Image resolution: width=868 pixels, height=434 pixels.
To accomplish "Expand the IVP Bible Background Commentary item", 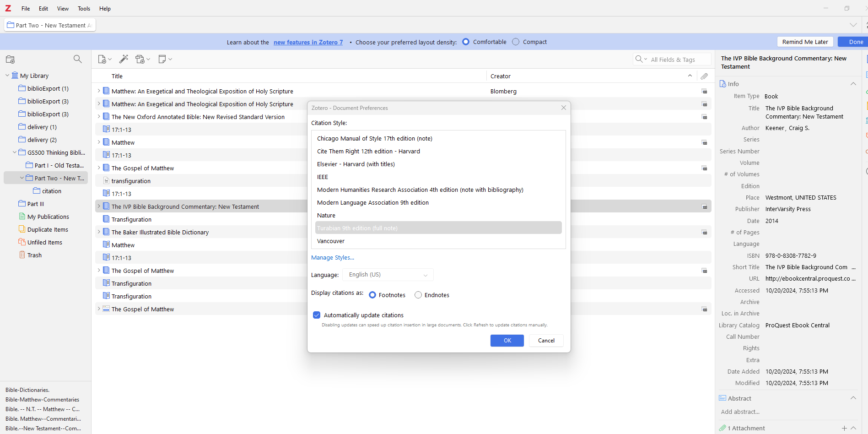I will coord(99,206).
